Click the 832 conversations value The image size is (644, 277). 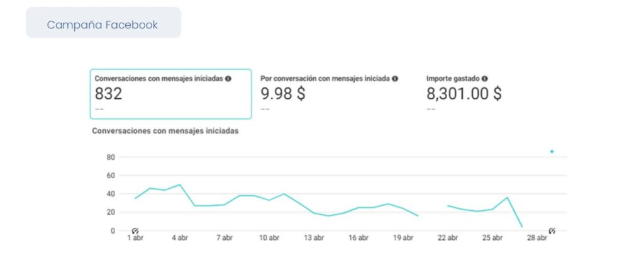tap(108, 94)
